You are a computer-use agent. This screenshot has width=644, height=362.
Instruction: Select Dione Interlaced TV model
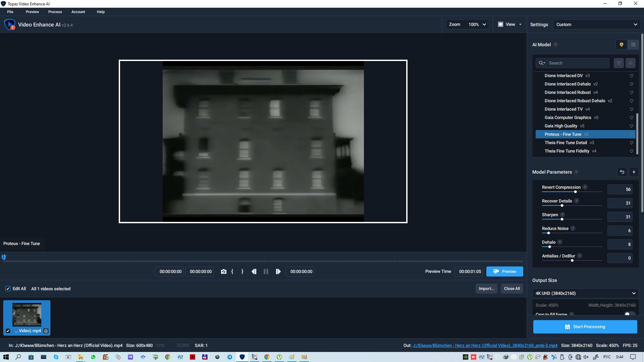[585, 109]
